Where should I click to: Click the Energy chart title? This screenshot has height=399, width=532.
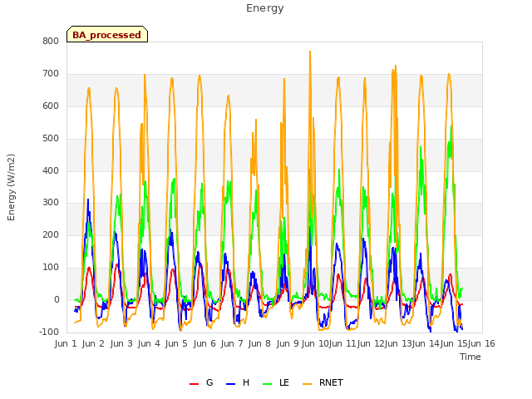point(265,8)
